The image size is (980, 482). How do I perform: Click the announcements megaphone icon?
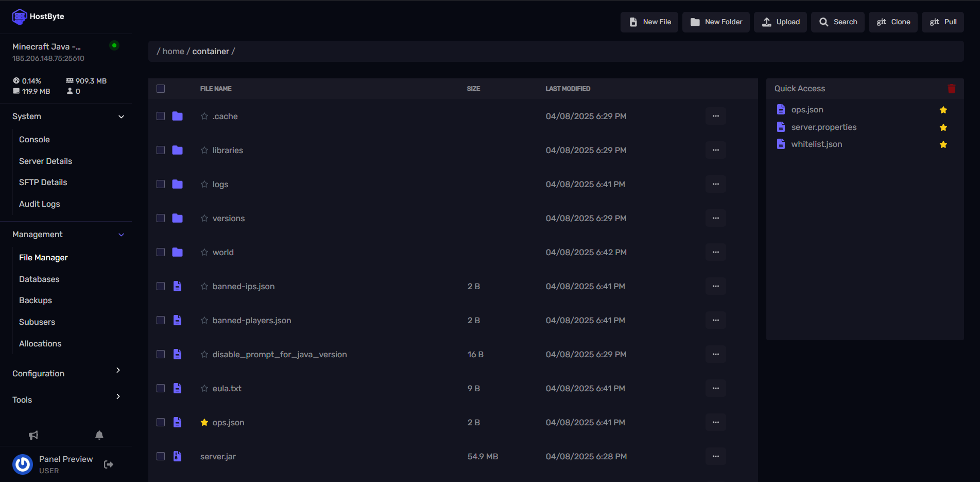click(33, 435)
